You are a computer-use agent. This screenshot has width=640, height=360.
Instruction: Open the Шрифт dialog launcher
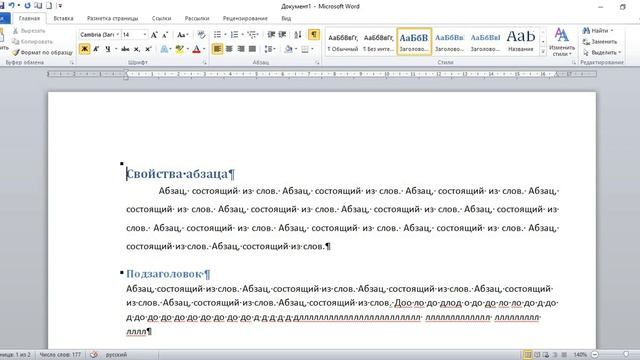click(205, 62)
